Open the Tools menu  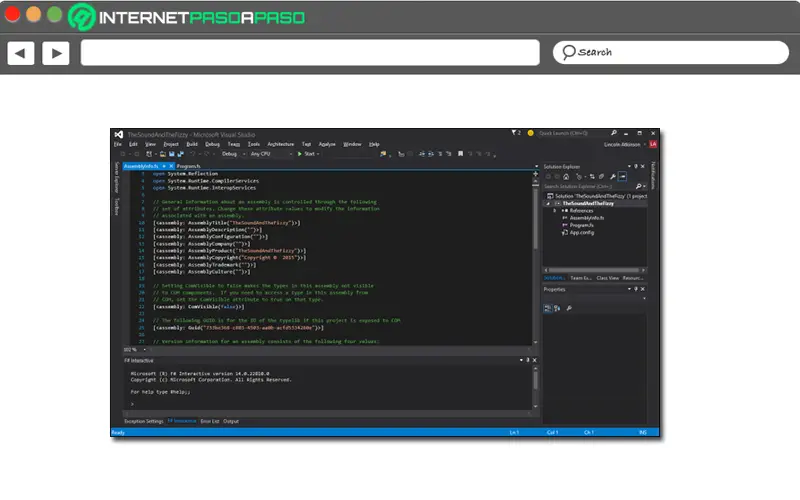coord(254,144)
